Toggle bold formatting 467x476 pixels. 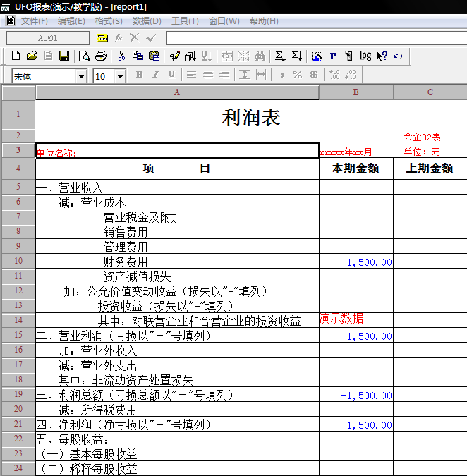coord(140,74)
